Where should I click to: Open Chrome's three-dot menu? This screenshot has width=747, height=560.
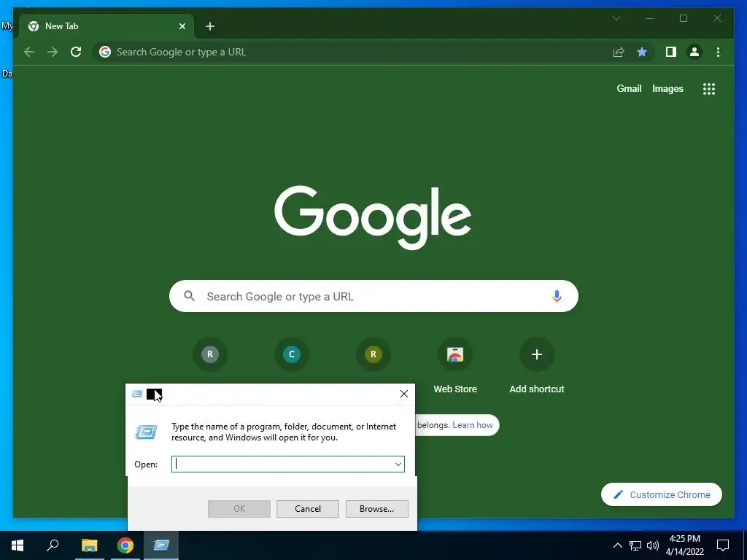pos(718,52)
